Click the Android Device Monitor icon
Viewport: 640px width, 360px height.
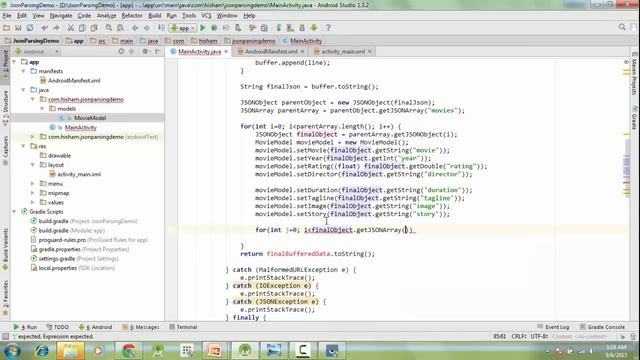coord(314,28)
